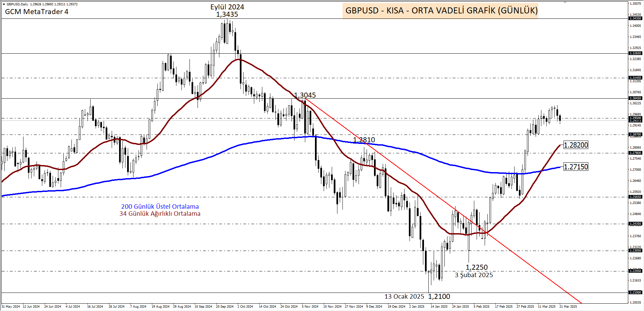Click the 1,3435 peak label
Image resolution: width=644 pixels, height=311 pixels.
pos(227,14)
